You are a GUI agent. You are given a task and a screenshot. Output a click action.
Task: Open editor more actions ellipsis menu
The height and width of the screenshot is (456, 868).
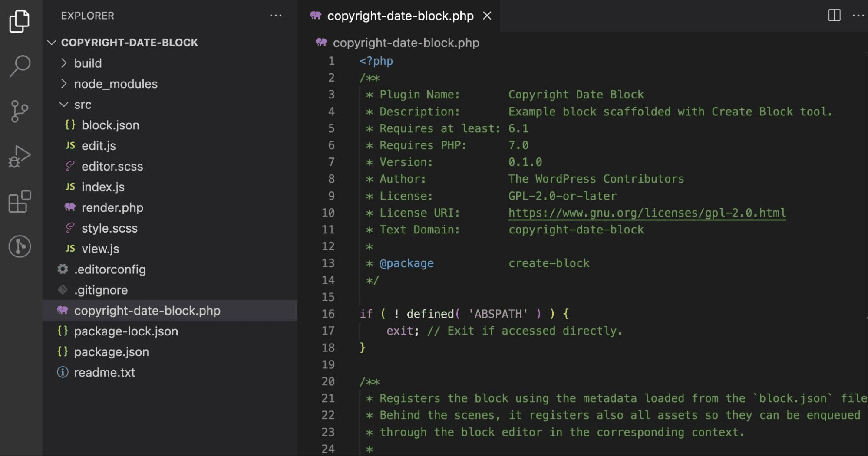pos(858,16)
